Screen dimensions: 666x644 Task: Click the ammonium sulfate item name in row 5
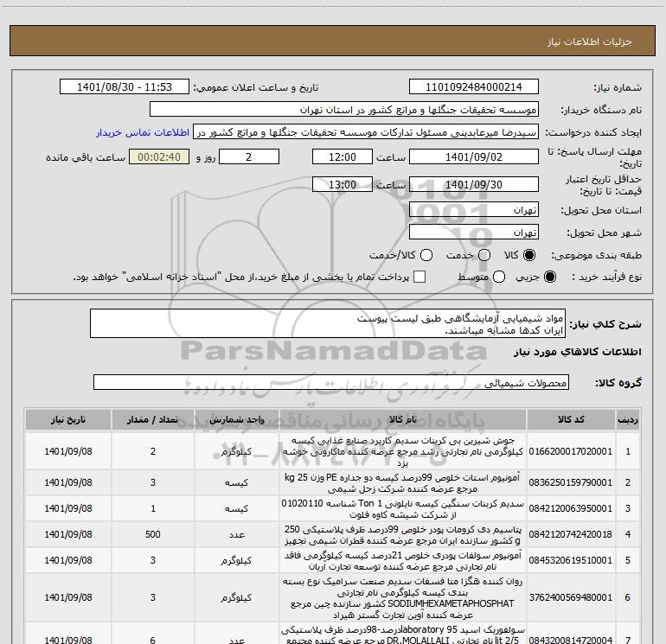[x=403, y=561]
